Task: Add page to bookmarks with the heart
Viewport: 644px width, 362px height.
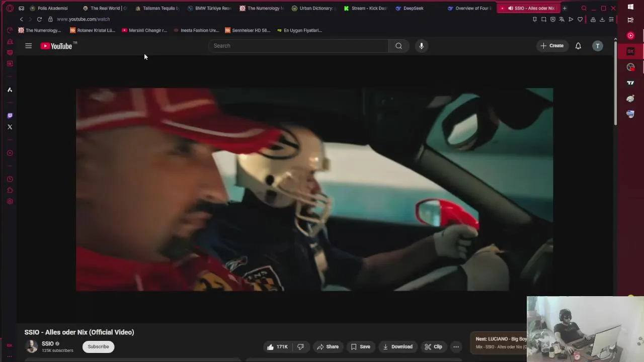Action: [580, 19]
